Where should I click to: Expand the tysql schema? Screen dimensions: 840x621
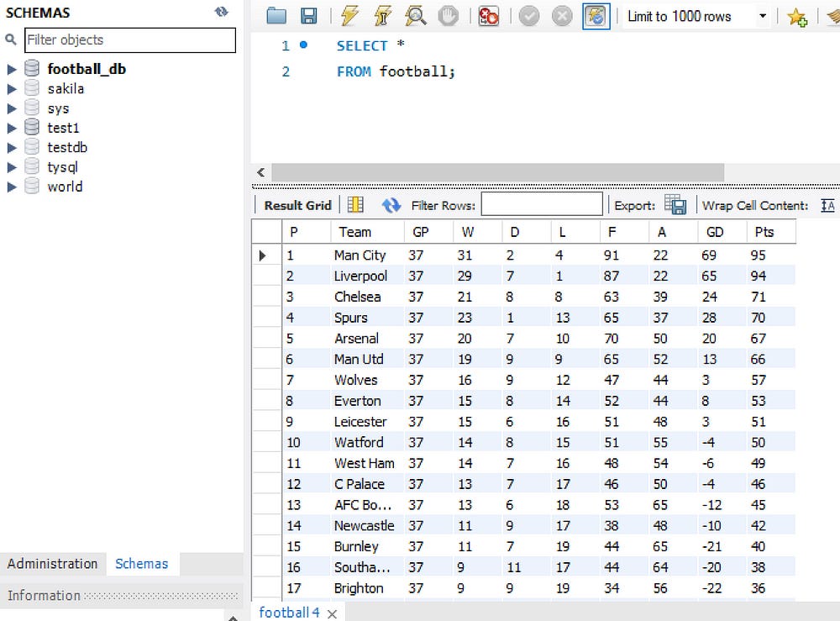pos(11,167)
